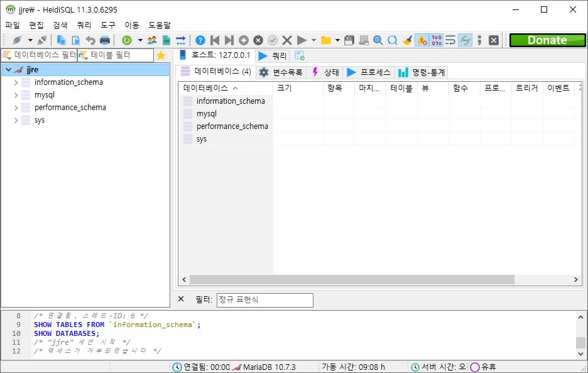Toggle word wrap icon
The image size is (588, 373).
coord(451,40)
